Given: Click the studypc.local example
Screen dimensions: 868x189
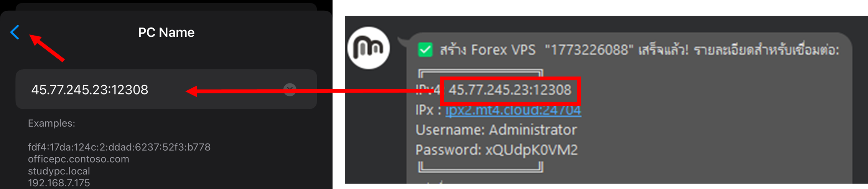Looking at the screenshot, I should coord(59,171).
